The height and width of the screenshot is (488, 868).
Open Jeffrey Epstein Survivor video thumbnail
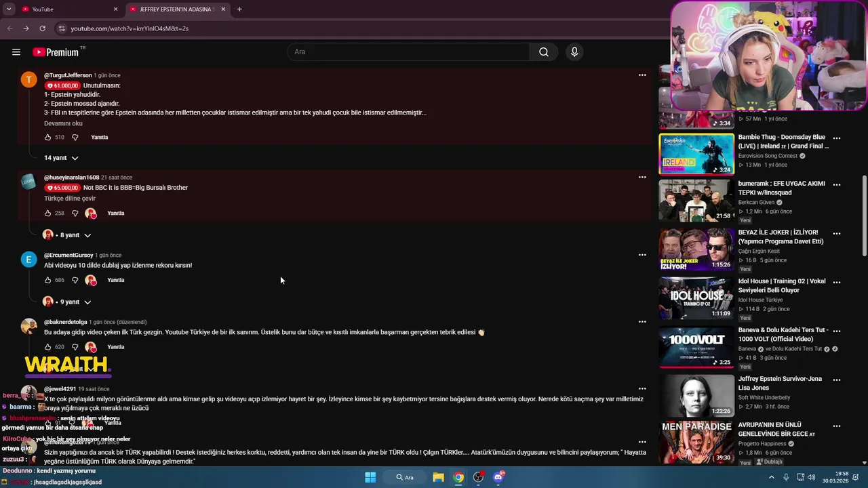pyautogui.click(x=696, y=396)
